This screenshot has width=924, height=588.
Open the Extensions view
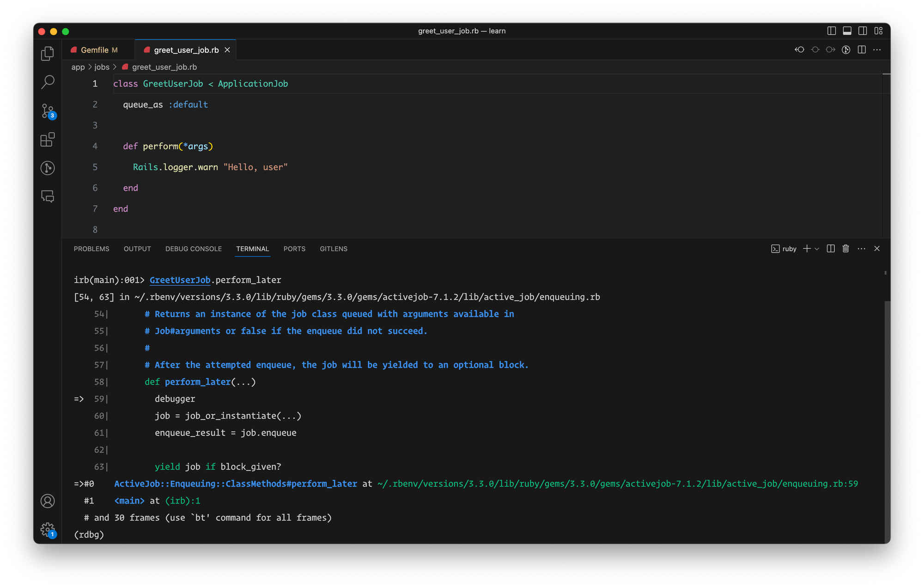48,140
